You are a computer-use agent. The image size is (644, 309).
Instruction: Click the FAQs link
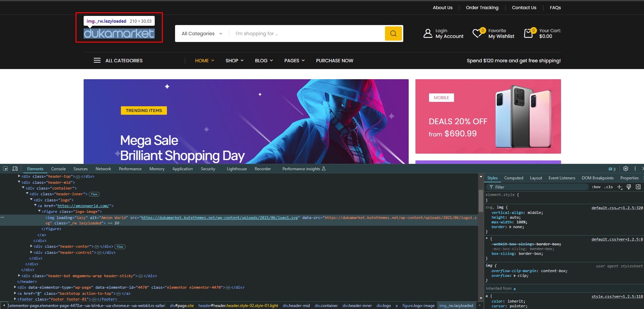[x=555, y=8]
